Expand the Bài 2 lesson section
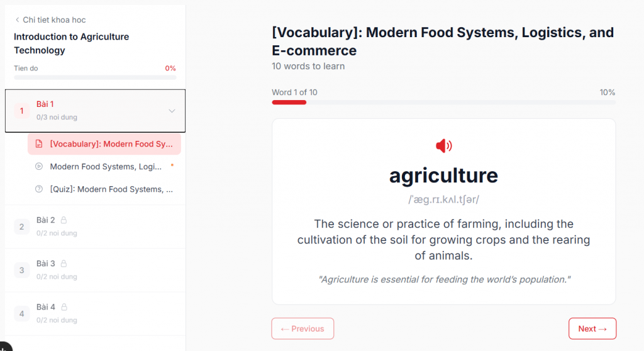This screenshot has width=644, height=351. [94, 226]
